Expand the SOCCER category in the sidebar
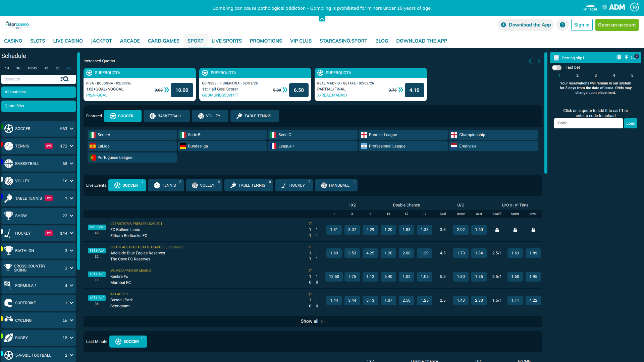Screen dimensions: 644x362 pyautogui.click(x=71, y=128)
